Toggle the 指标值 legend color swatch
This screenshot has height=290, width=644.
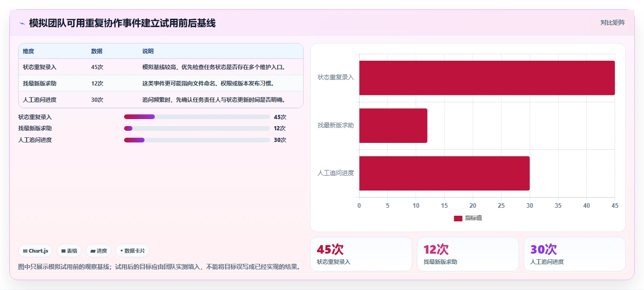point(458,219)
